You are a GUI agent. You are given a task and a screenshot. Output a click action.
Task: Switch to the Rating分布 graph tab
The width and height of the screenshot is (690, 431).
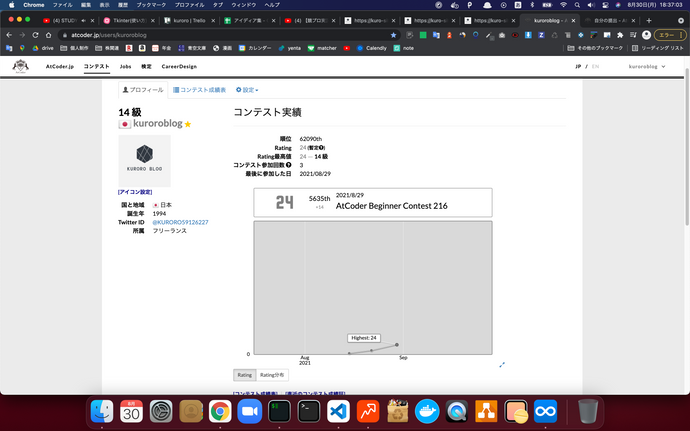click(272, 375)
